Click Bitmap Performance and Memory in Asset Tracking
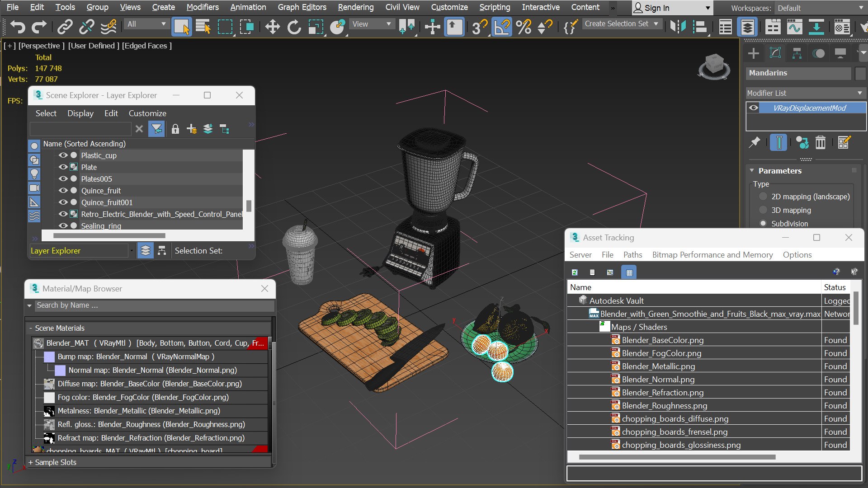This screenshot has width=868, height=488. tap(712, 255)
